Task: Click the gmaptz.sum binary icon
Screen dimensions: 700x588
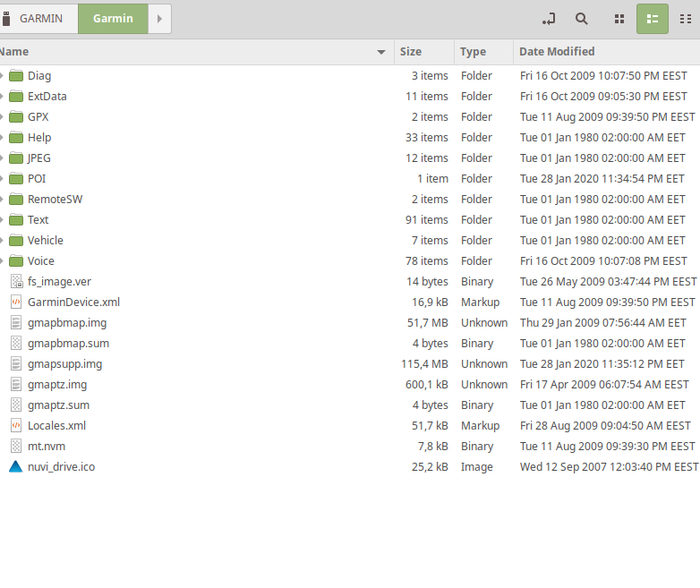Action: [16, 405]
